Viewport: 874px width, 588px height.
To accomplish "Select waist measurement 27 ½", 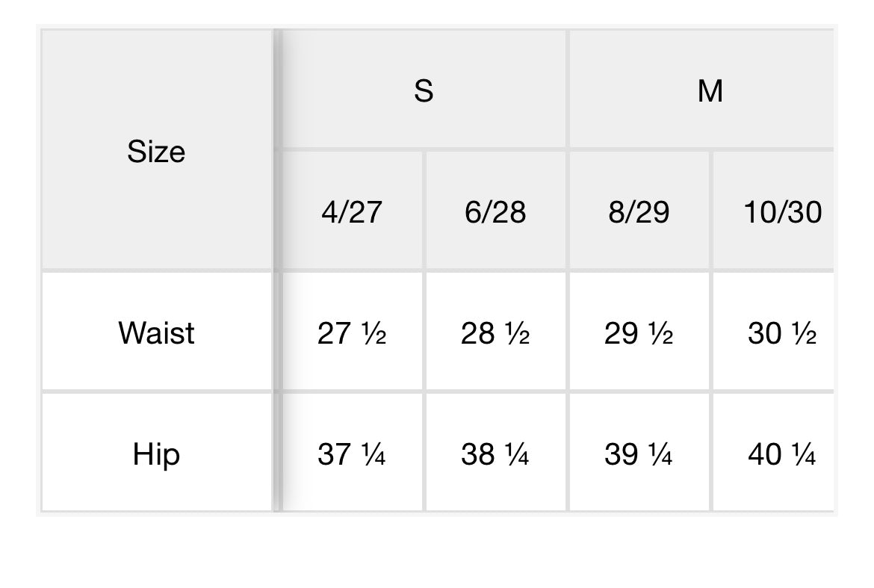I will 351,333.
